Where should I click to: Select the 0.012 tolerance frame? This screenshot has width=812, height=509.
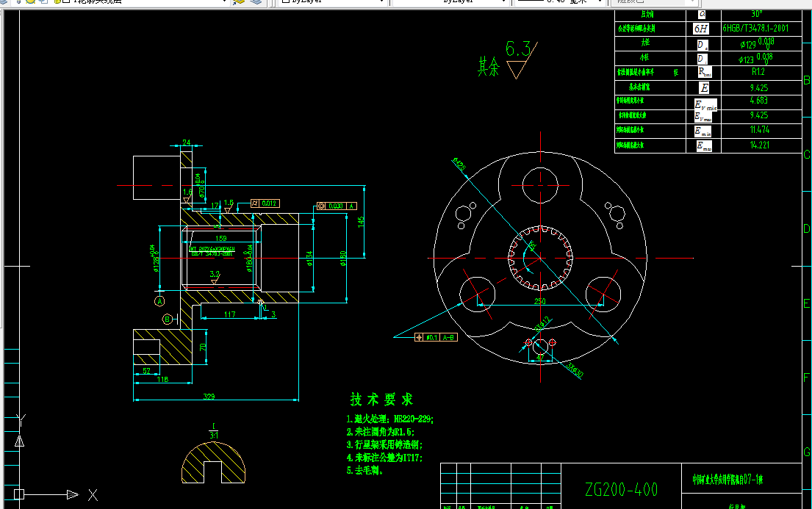click(265, 203)
